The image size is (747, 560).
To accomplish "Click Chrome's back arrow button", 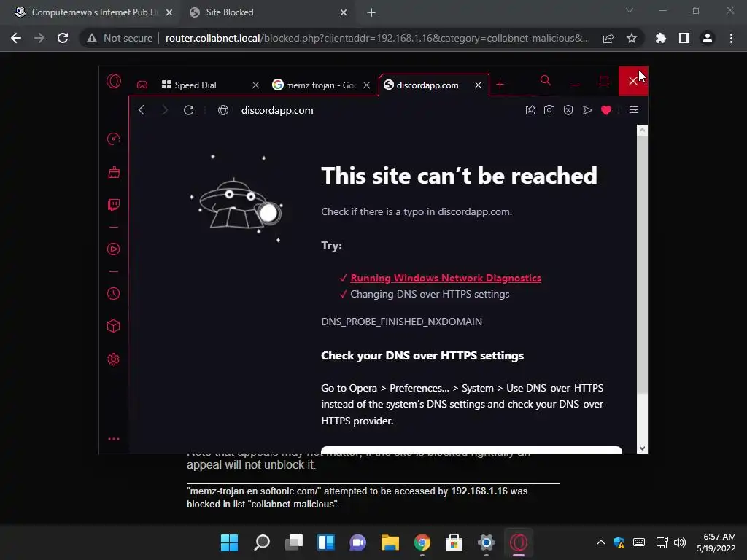I will (x=16, y=38).
